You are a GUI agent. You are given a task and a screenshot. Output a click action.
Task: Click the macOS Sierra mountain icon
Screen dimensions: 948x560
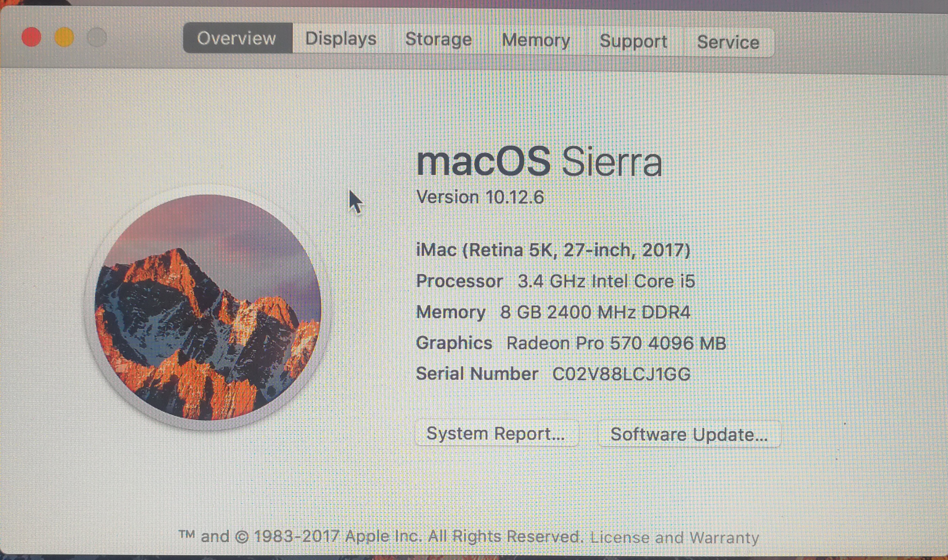pyautogui.click(x=208, y=307)
